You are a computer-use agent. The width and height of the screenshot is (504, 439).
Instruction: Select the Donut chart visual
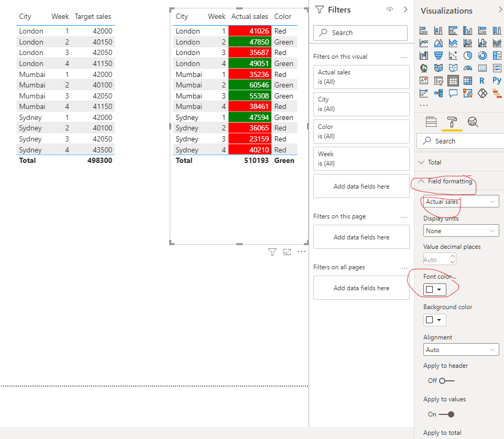point(482,56)
